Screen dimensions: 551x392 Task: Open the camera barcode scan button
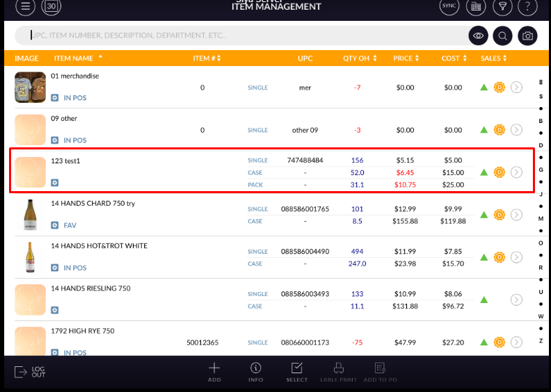click(528, 35)
